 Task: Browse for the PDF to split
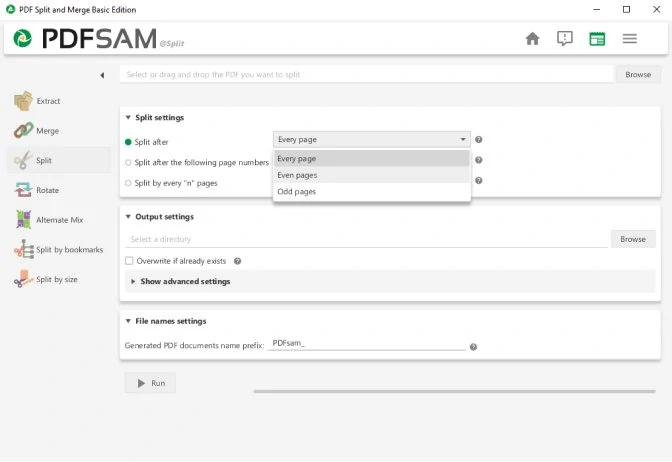tap(638, 75)
